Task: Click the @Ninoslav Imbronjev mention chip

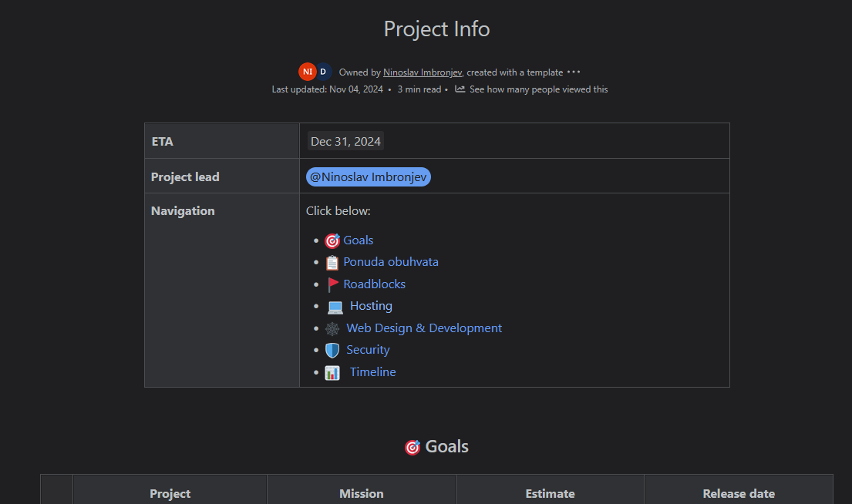Action: click(369, 177)
